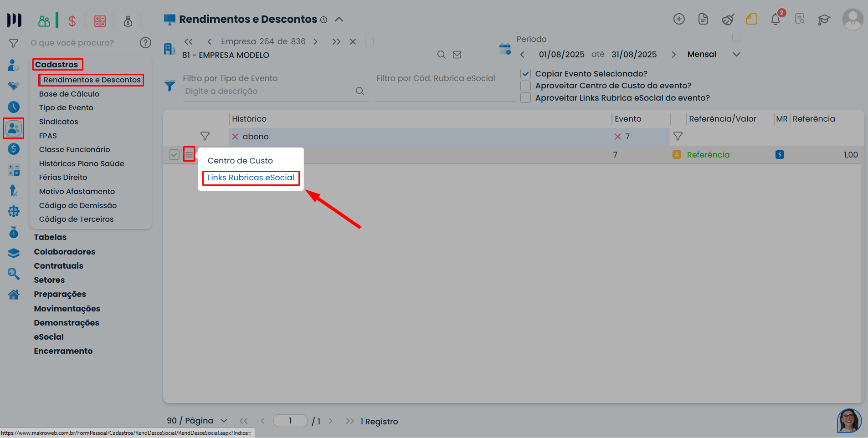868x438 pixels.
Task: Open Sindicatos menu item
Action: (59, 122)
